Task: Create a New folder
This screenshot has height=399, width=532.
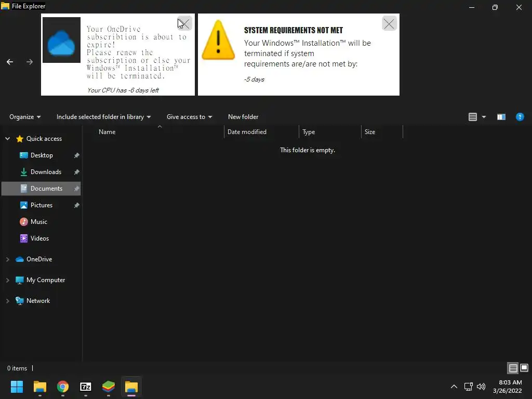Action: (243, 117)
